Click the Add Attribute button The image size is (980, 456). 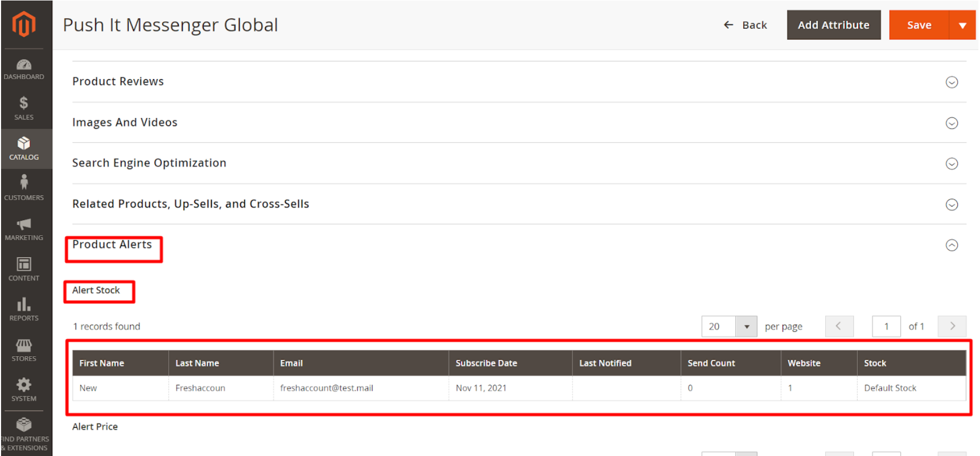coord(834,25)
